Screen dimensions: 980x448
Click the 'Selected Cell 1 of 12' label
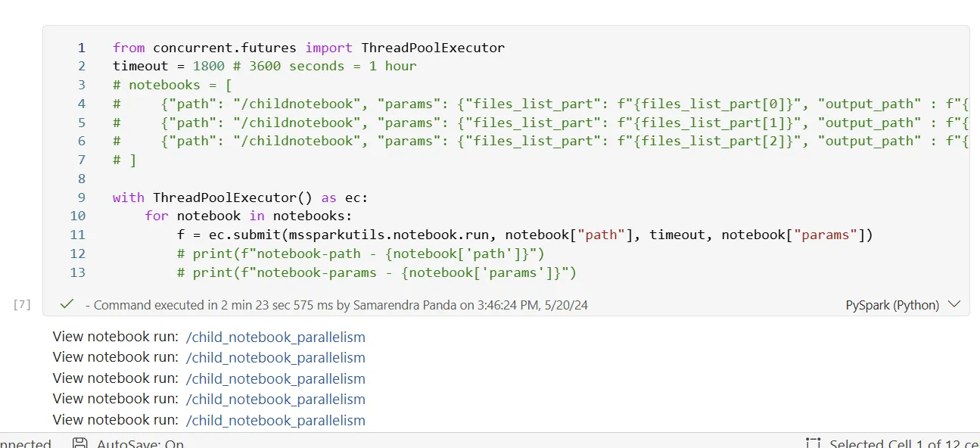point(901,443)
